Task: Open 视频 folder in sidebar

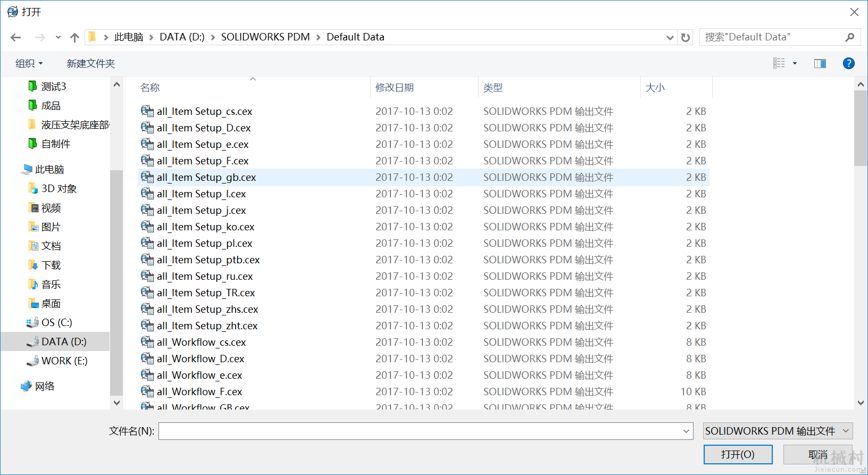Action: coord(51,207)
